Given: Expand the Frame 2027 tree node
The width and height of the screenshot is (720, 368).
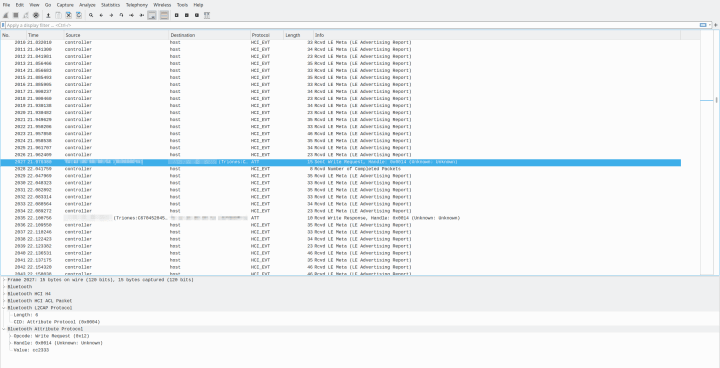Looking at the screenshot, I should pos(4,279).
